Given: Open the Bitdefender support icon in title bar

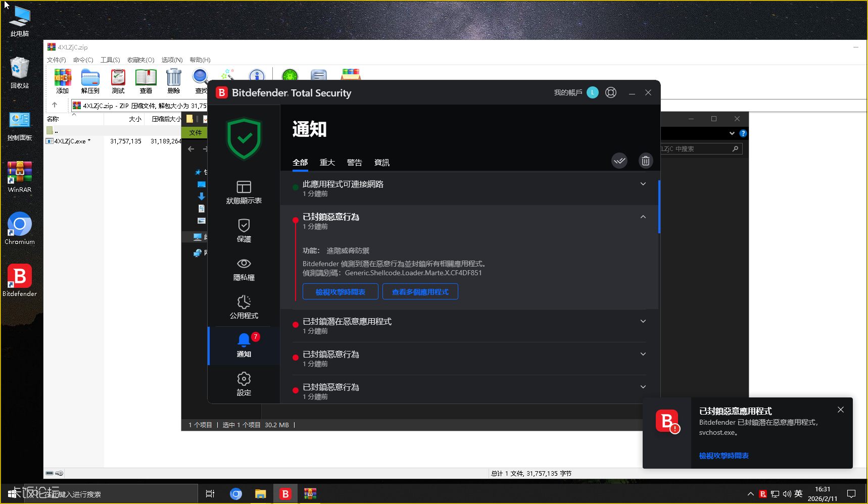Looking at the screenshot, I should tap(611, 93).
